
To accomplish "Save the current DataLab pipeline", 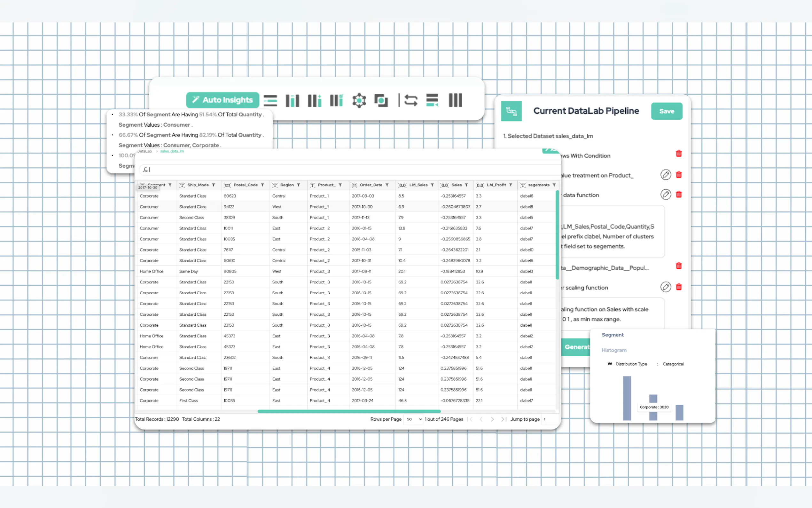I will pyautogui.click(x=666, y=111).
